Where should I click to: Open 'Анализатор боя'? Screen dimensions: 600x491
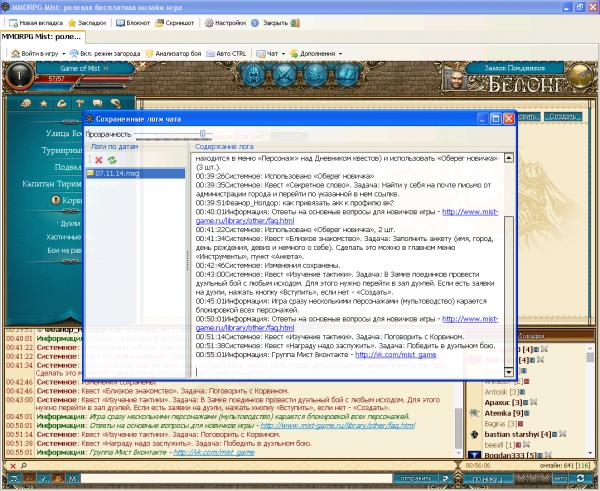(173, 54)
